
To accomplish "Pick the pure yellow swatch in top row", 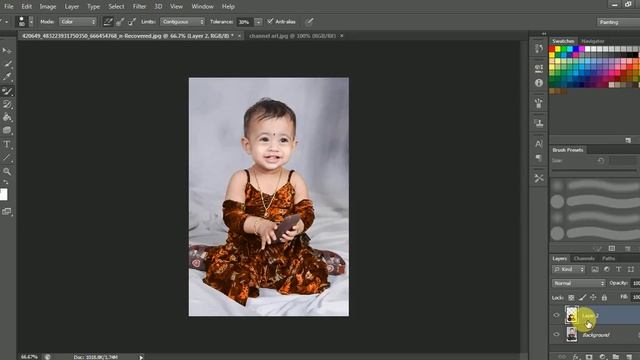I will [x=558, y=49].
